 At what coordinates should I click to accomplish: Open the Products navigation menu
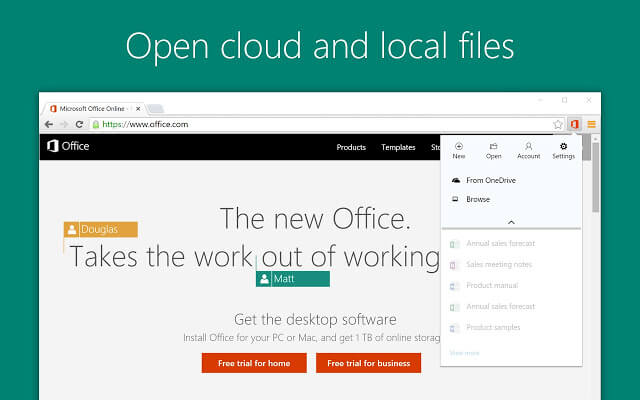pos(351,147)
